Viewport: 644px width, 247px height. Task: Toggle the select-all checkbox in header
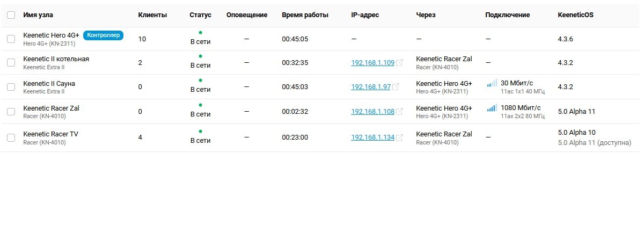(x=11, y=15)
